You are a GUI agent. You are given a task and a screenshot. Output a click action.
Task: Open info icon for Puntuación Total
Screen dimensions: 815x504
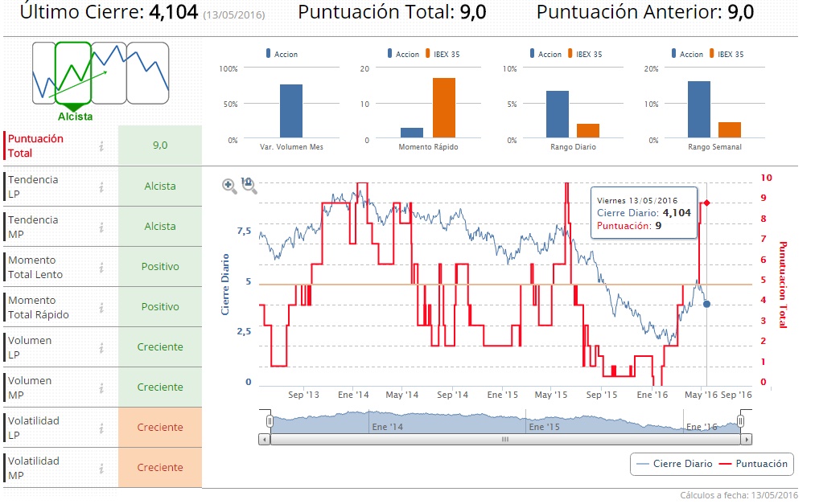[101, 146]
